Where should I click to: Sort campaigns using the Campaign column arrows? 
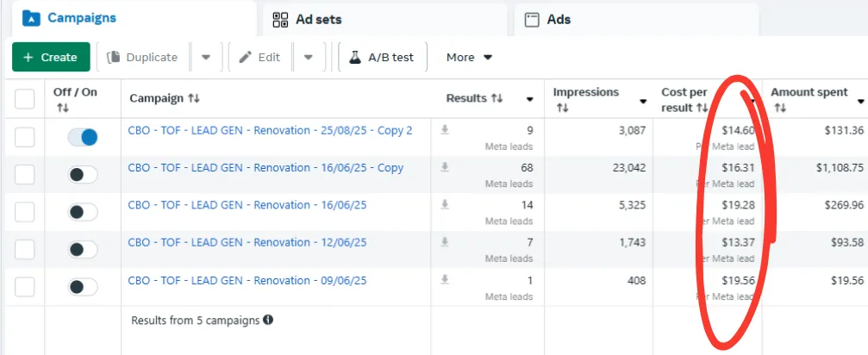click(x=193, y=98)
